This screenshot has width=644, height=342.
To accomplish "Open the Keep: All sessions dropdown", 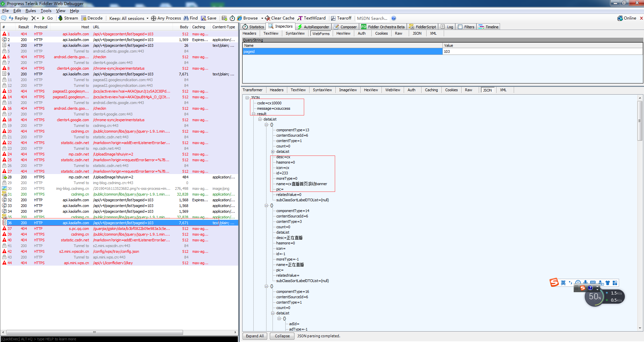I will [x=129, y=18].
